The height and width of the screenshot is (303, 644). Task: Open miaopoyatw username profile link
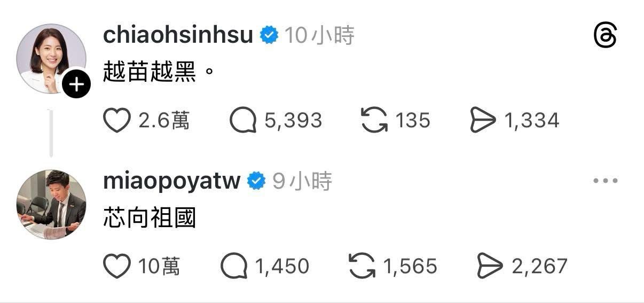click(171, 181)
